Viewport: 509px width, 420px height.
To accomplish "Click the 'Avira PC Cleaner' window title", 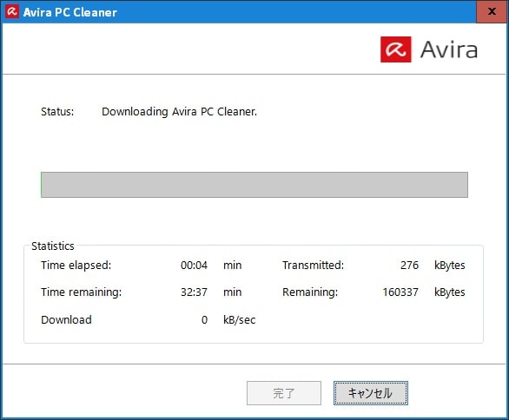I will [69, 12].
